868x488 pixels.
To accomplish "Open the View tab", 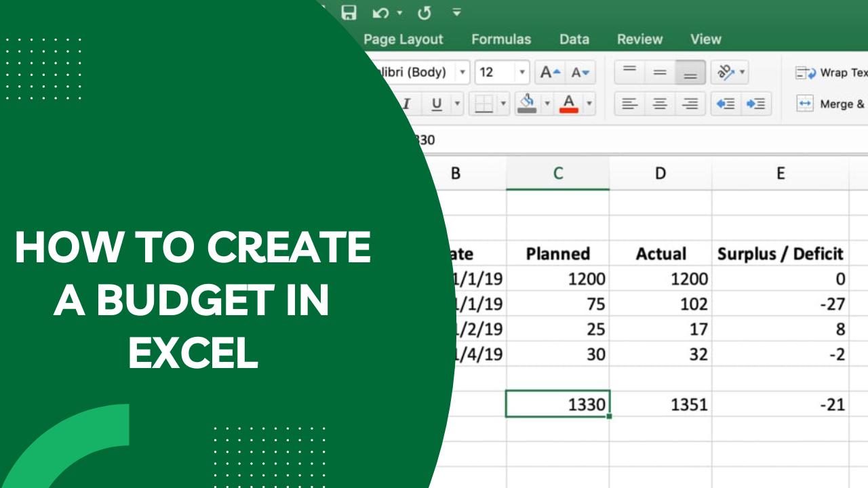I will click(x=705, y=39).
